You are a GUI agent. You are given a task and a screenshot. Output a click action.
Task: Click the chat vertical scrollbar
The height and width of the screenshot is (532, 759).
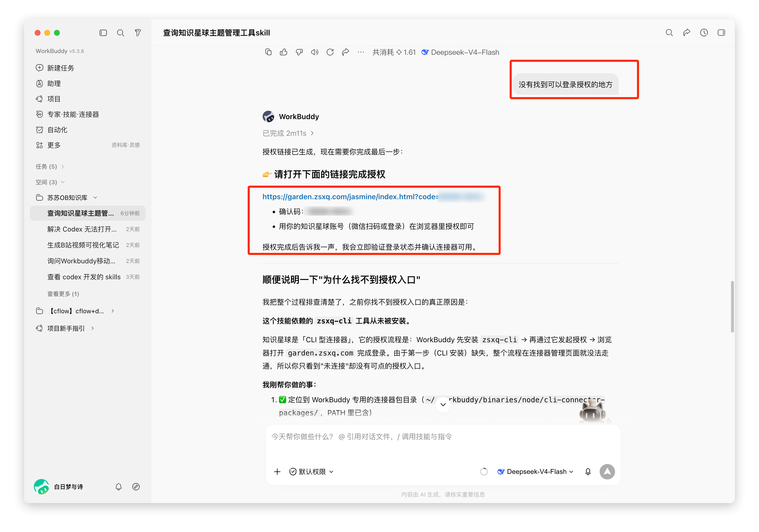tap(732, 307)
